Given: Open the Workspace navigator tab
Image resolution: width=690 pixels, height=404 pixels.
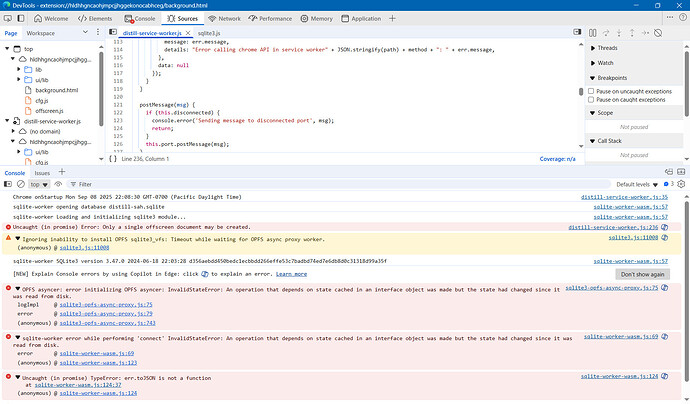Looking at the screenshot, I should [x=40, y=33].
